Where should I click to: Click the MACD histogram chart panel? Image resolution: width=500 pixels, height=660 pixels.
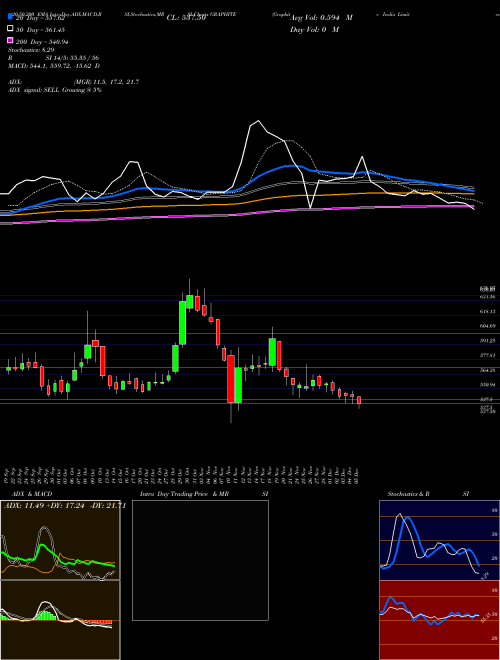click(60, 620)
